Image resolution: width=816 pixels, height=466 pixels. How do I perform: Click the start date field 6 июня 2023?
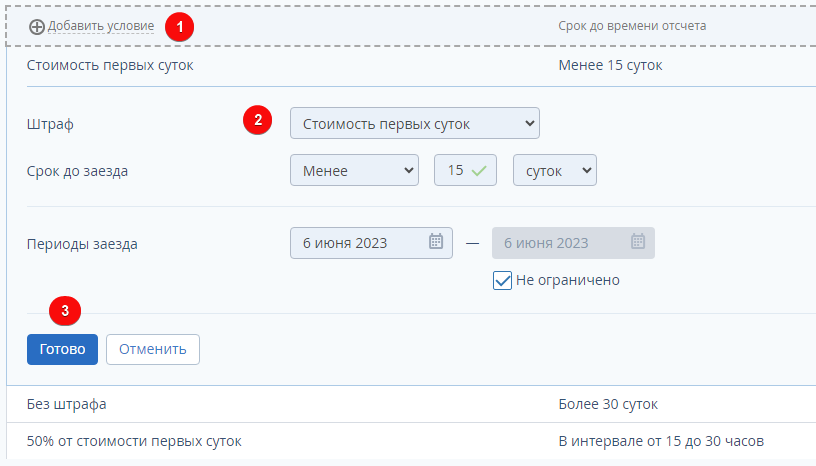click(x=360, y=243)
